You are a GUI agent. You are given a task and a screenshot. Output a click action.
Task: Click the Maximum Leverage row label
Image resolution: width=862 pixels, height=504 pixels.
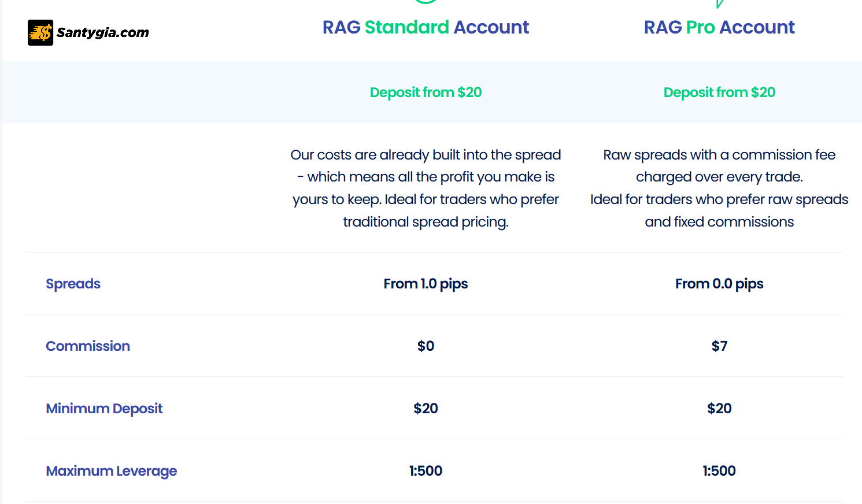pyautogui.click(x=112, y=471)
